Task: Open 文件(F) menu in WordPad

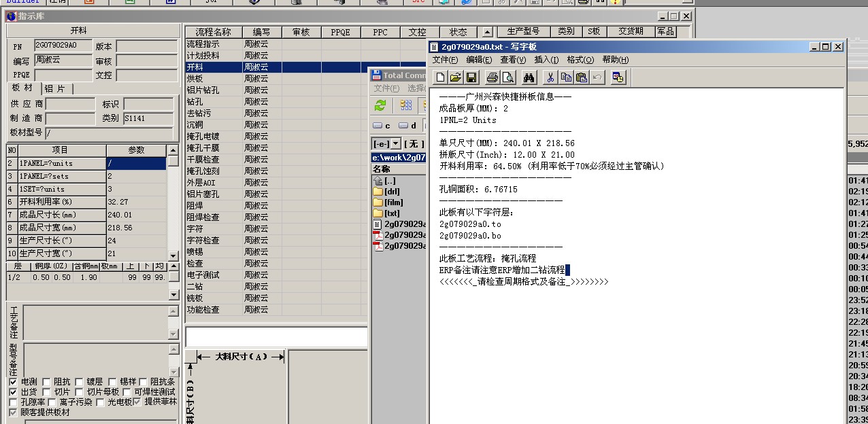Action: tap(446, 60)
